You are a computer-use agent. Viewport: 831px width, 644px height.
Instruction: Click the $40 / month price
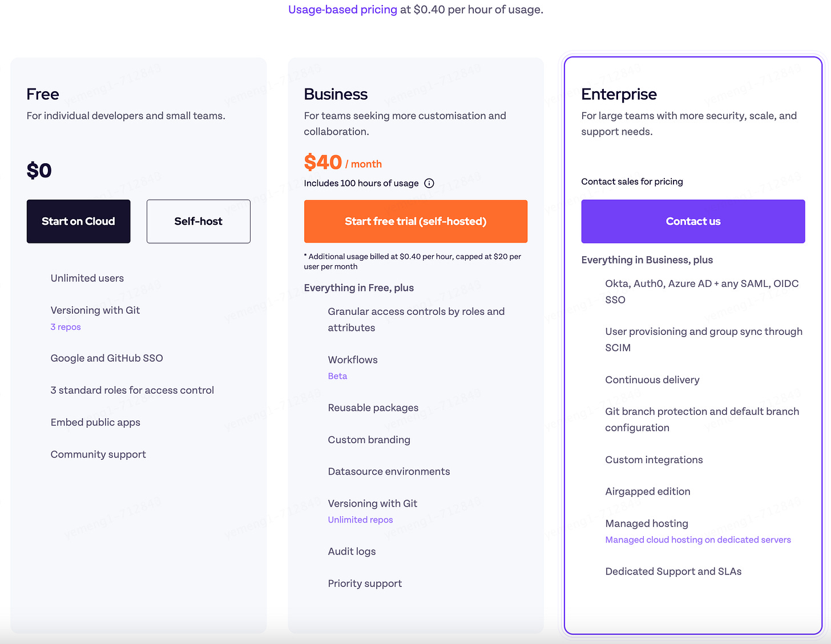click(342, 163)
